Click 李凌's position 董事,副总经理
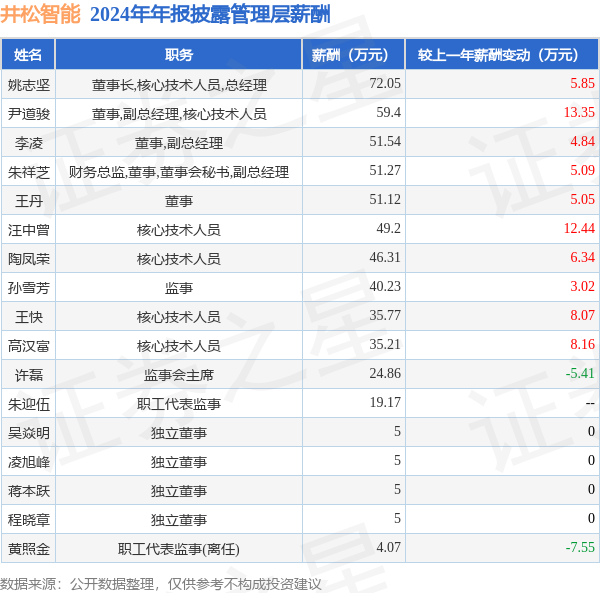 (179, 143)
